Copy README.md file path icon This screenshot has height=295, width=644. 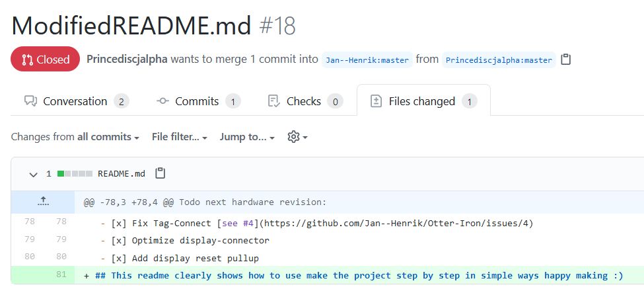click(x=160, y=174)
